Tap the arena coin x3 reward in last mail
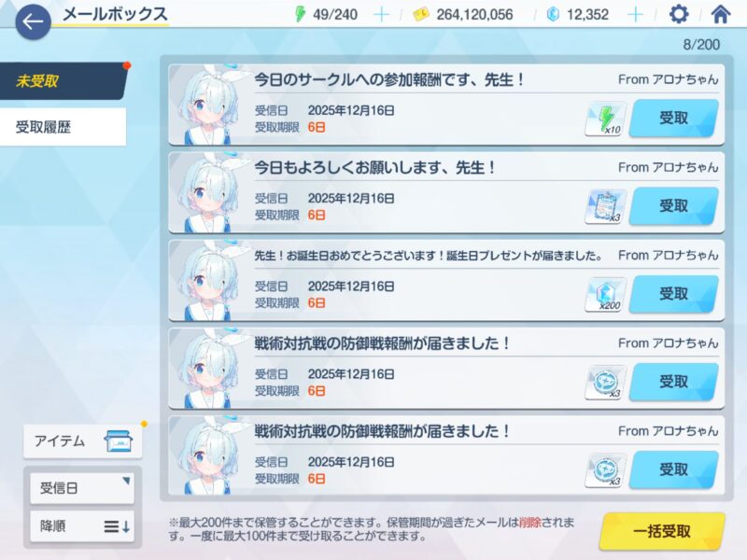 point(605,470)
